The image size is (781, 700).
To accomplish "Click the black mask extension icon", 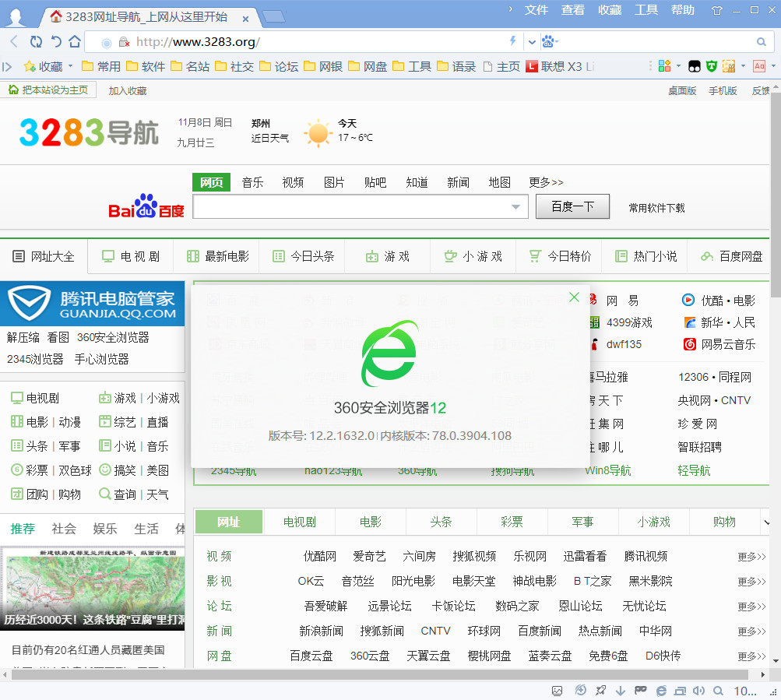I will (695, 65).
